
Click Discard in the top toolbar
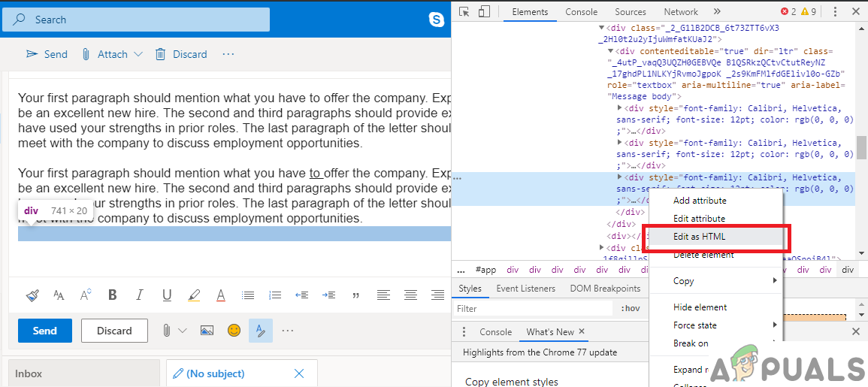[x=181, y=54]
